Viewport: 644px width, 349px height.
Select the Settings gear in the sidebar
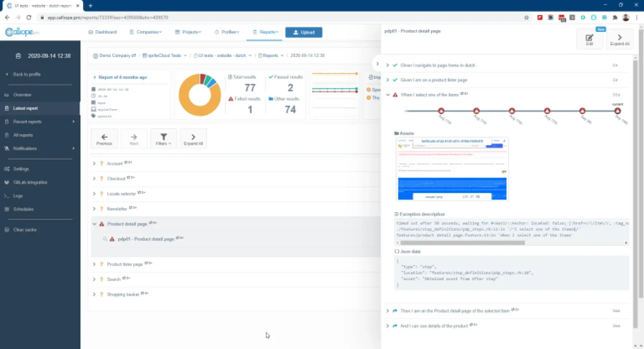(7, 169)
